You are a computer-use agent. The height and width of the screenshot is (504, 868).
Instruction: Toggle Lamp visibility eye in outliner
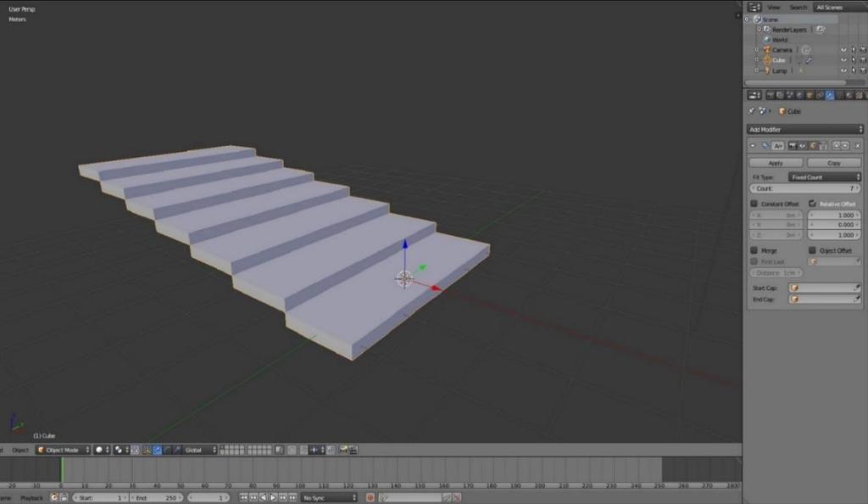[x=843, y=71]
